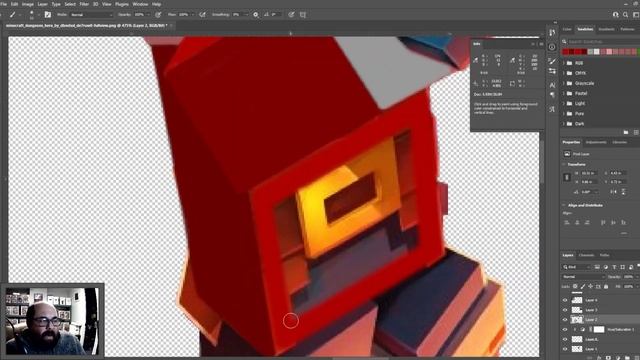Open the layer filter Kind dropdown
The width and height of the screenshot is (640, 360).
click(x=576, y=267)
